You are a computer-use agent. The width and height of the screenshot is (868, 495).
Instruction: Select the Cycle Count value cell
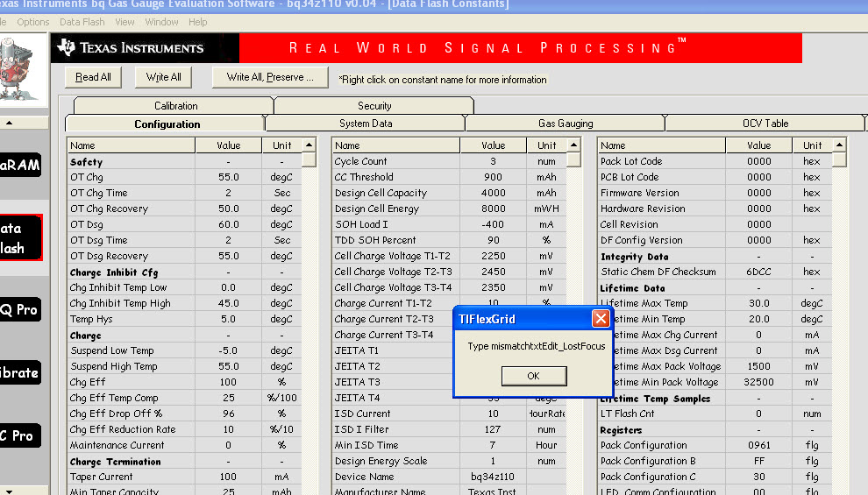(493, 161)
